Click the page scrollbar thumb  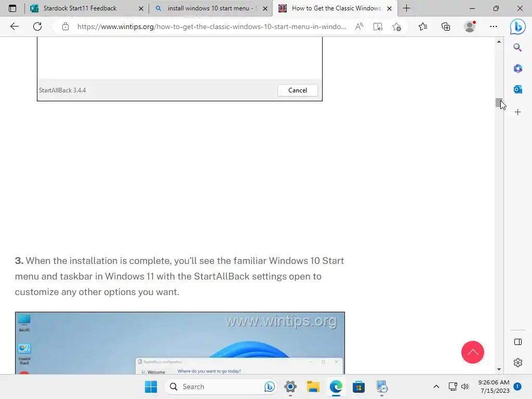pos(499,102)
